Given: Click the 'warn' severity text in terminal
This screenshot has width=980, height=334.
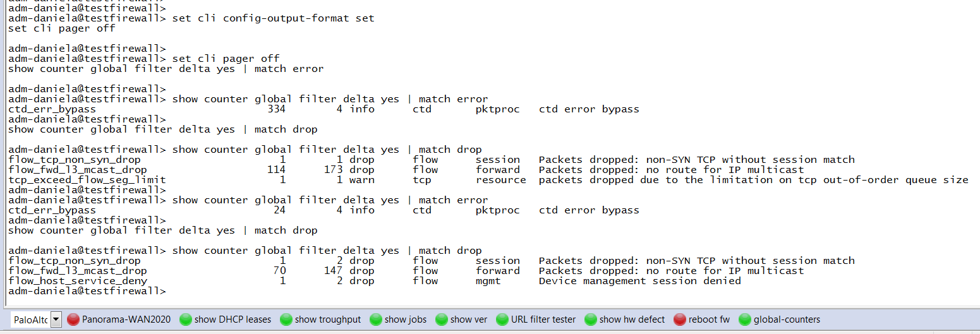Looking at the screenshot, I should 361,180.
